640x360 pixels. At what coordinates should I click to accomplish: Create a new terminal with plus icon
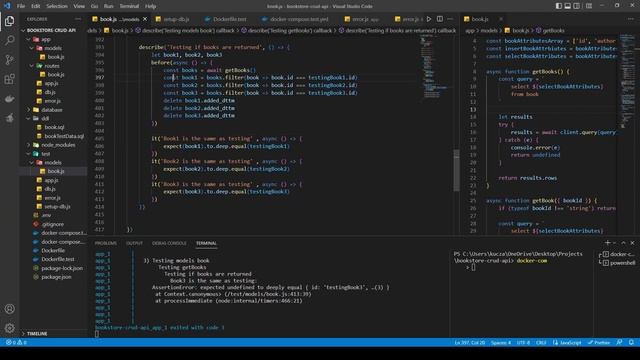(607, 243)
